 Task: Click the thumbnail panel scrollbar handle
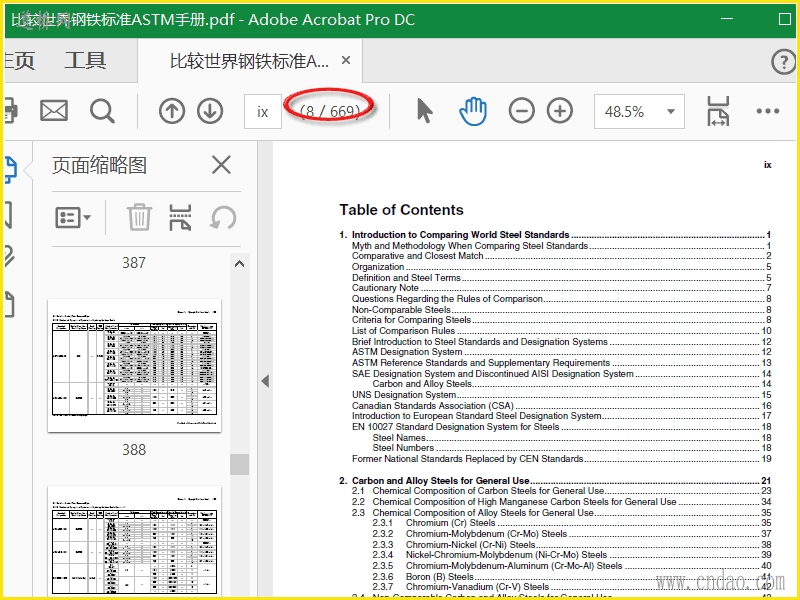pyautogui.click(x=239, y=464)
